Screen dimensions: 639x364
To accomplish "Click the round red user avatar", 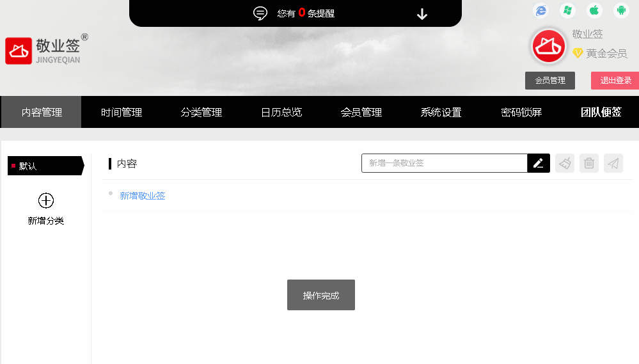I will point(549,47).
